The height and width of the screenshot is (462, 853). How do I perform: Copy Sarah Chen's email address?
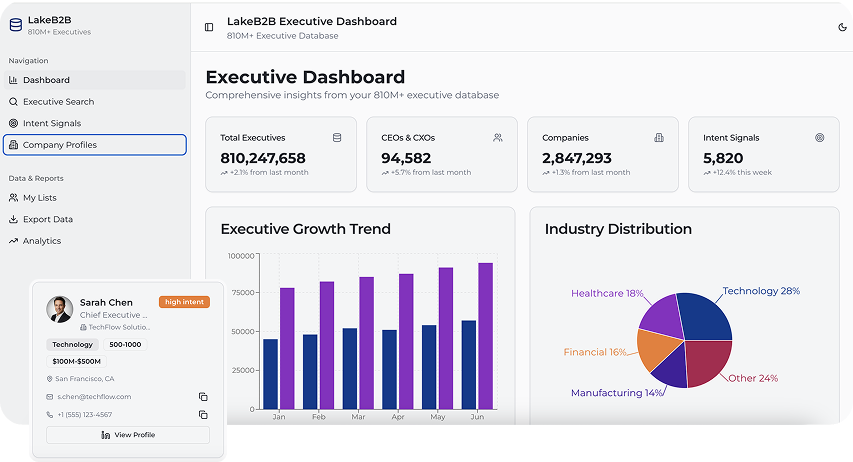(x=203, y=397)
